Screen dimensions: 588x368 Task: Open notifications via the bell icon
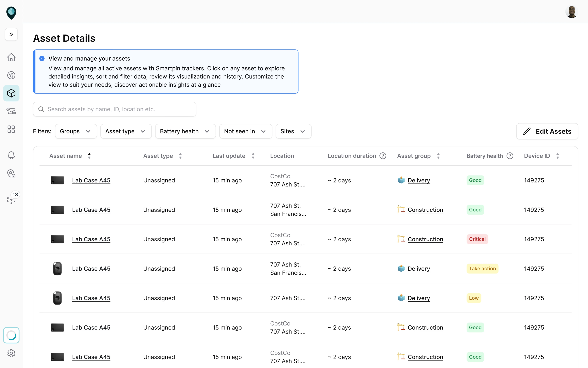pyautogui.click(x=11, y=155)
